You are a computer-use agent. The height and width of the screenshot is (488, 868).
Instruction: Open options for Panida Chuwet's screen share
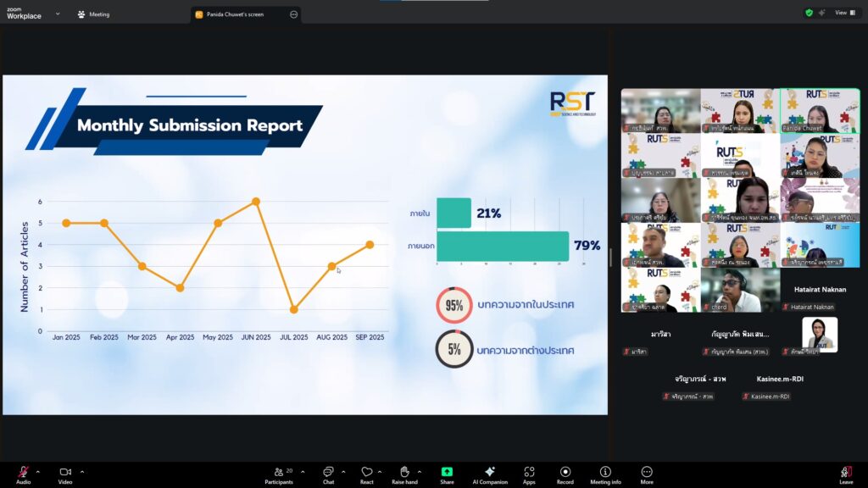pos(293,14)
